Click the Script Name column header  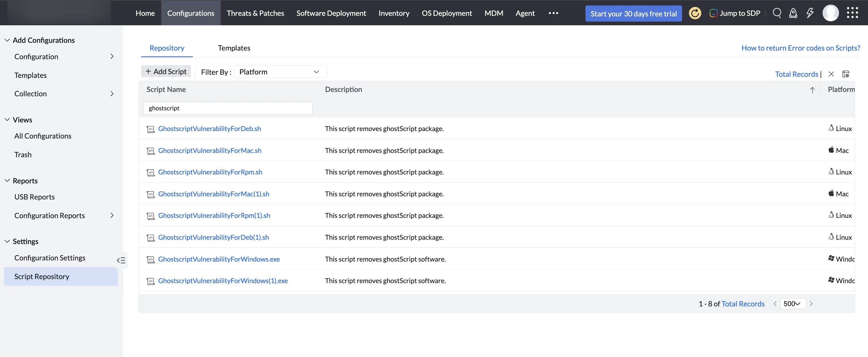[x=166, y=89]
